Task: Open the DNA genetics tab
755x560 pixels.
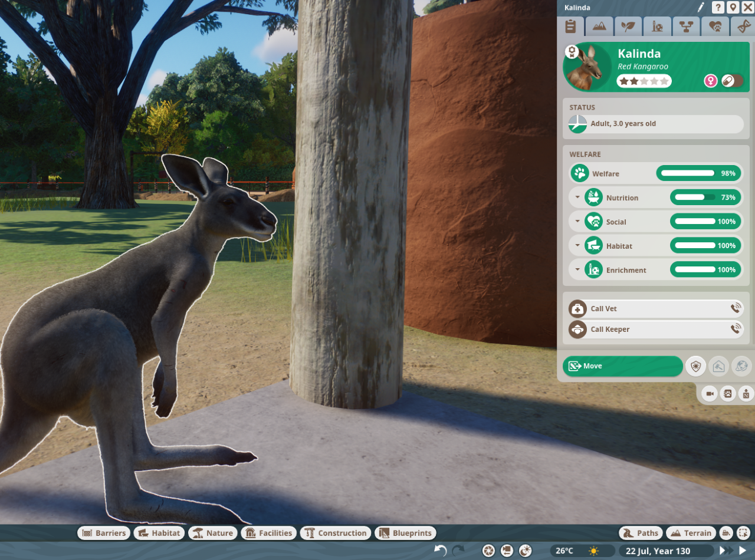Action: (x=743, y=27)
